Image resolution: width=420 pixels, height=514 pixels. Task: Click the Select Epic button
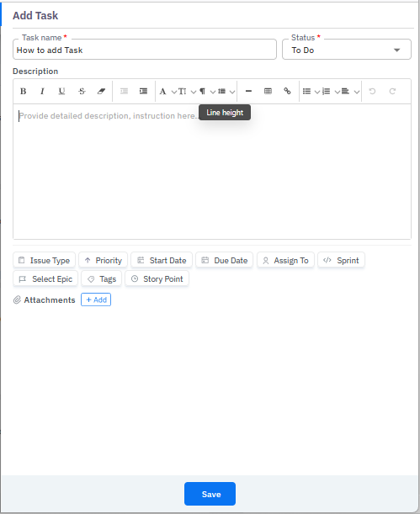[45, 279]
